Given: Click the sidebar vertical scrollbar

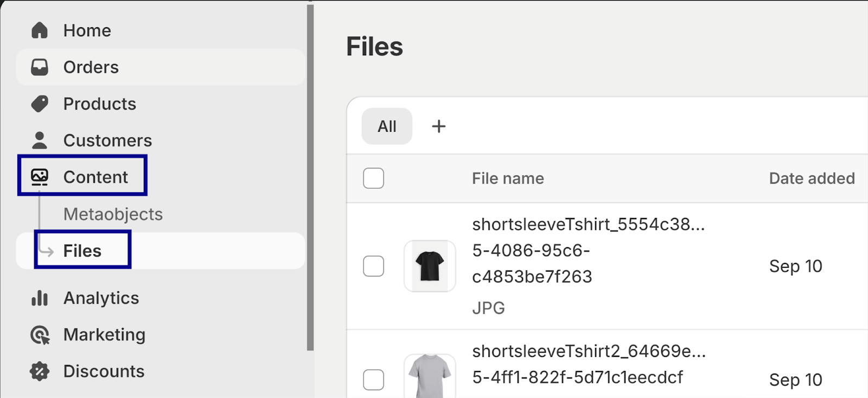Looking at the screenshot, I should [310, 177].
